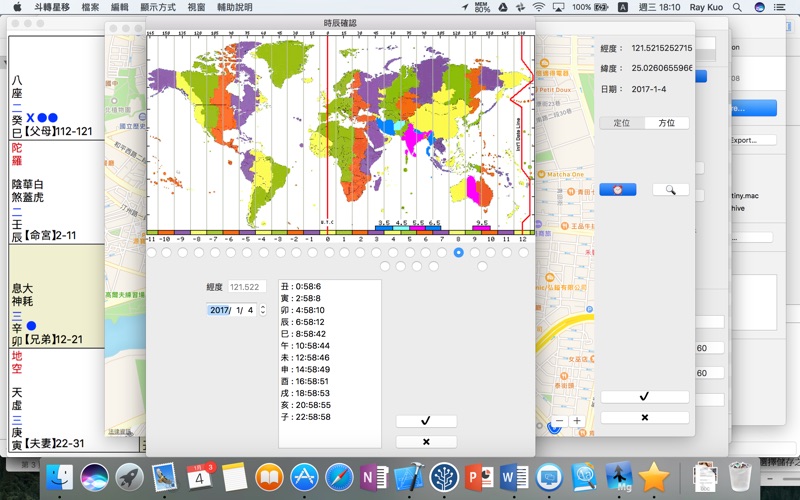Cancel time dialog with X button
Image resolution: width=800 pixels, height=500 pixels.
point(426,441)
